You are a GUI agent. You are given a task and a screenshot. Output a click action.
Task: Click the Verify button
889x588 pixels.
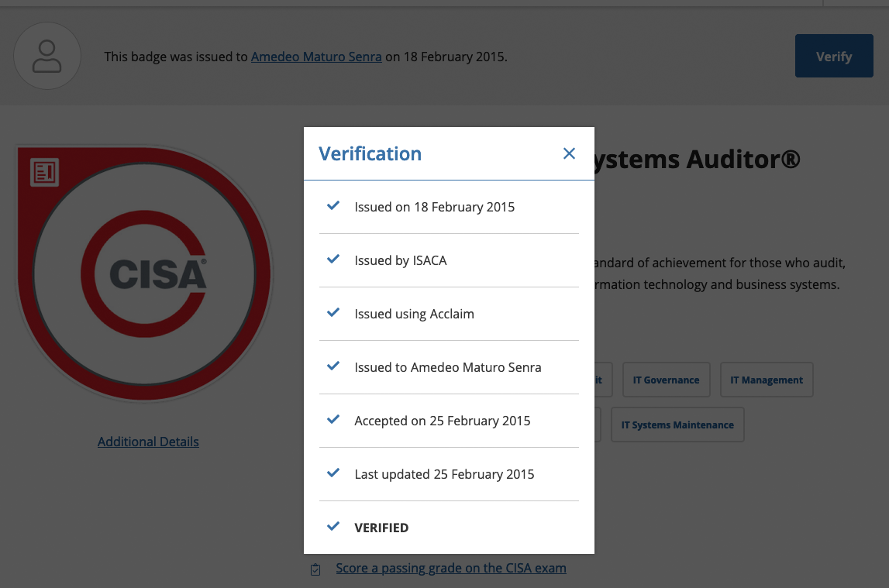click(834, 56)
